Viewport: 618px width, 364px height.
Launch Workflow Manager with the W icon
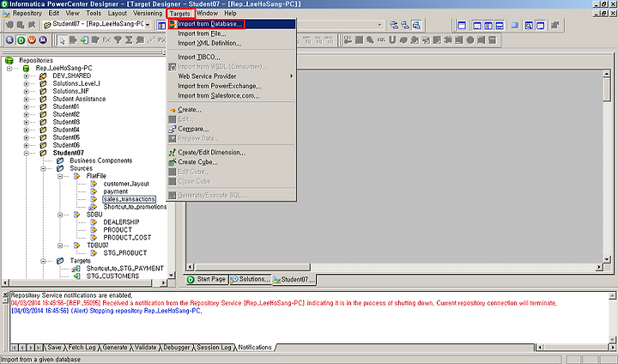(32, 40)
